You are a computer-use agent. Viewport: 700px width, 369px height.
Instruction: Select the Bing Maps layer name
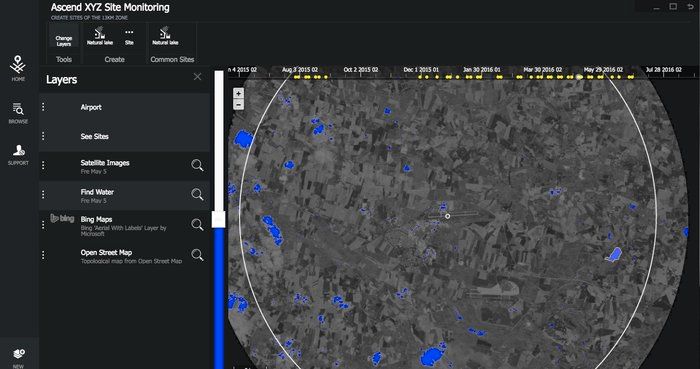[96, 220]
